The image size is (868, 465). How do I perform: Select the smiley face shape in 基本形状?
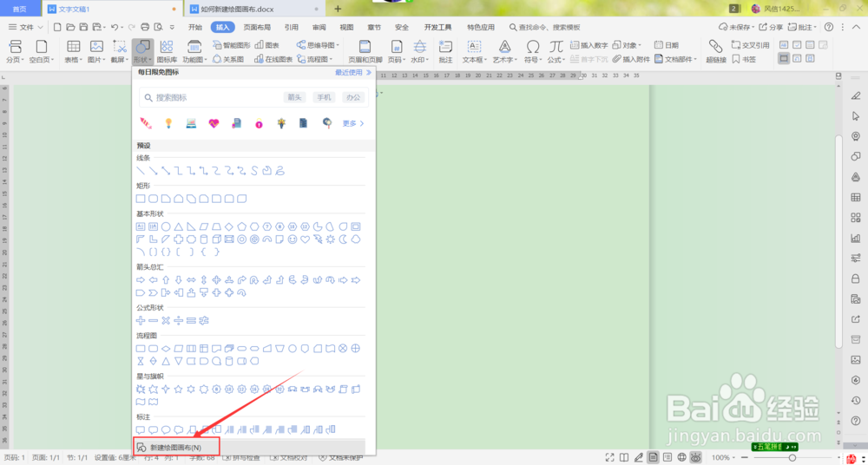tap(293, 239)
